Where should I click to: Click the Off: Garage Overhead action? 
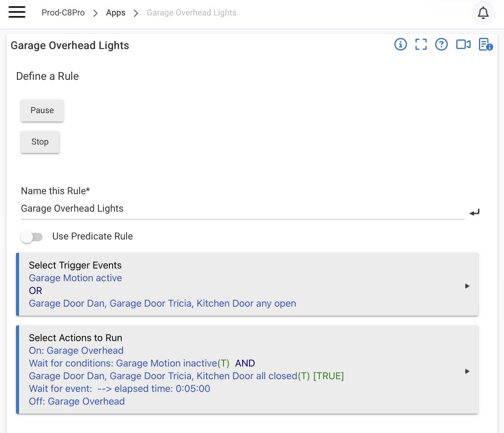(x=77, y=401)
